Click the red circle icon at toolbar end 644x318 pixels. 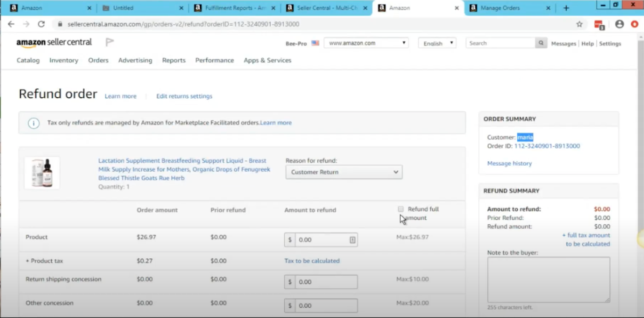pyautogui.click(x=635, y=24)
